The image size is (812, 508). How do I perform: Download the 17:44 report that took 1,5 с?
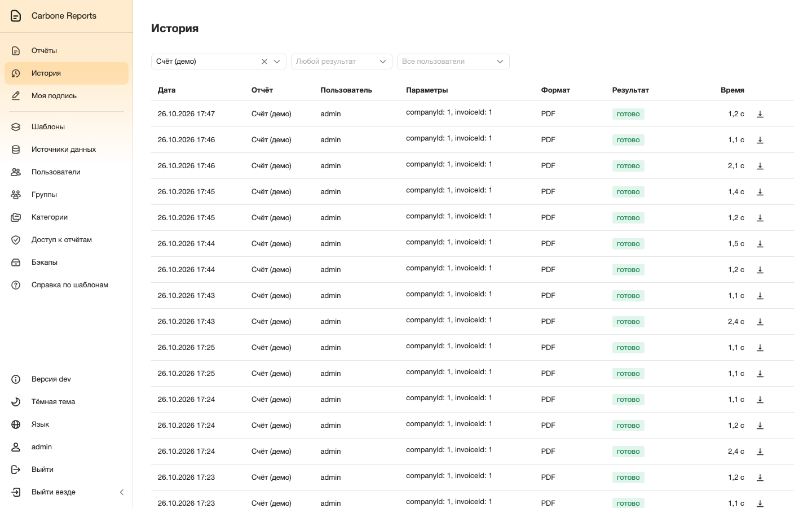point(760,244)
